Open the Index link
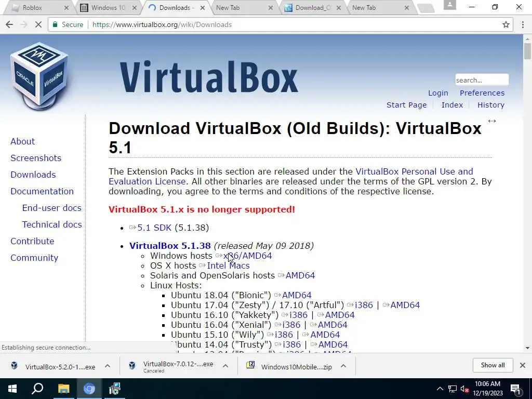 click(x=452, y=105)
